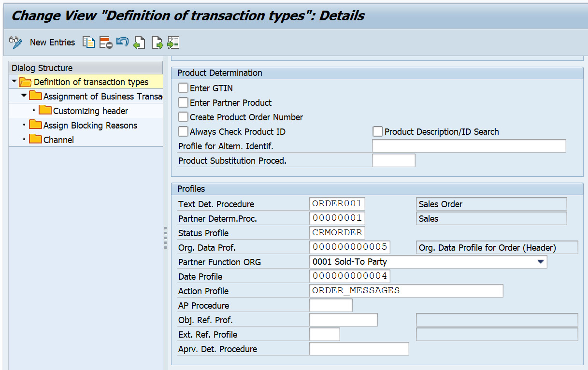Open Assign Blocking Reasons tree item

90,126
